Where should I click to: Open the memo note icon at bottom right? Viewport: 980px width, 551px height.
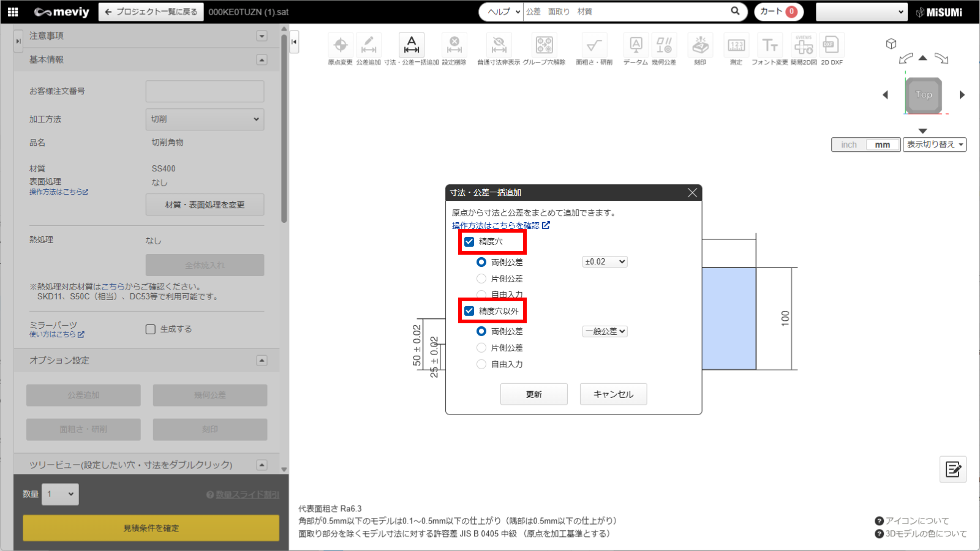click(952, 470)
